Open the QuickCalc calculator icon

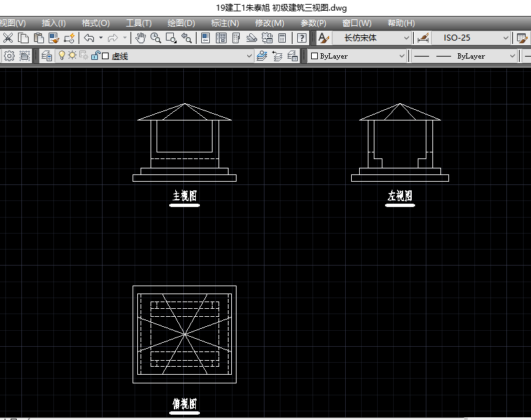[282, 39]
